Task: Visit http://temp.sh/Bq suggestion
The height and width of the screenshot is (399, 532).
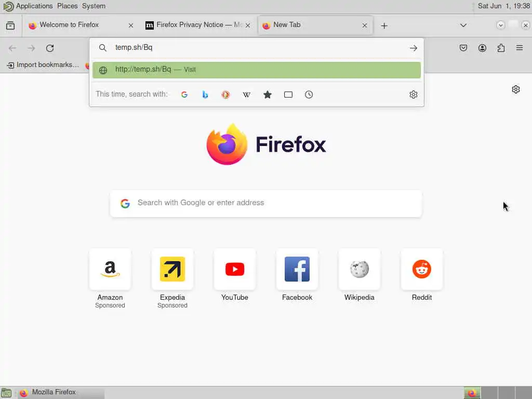Action: tap(257, 70)
